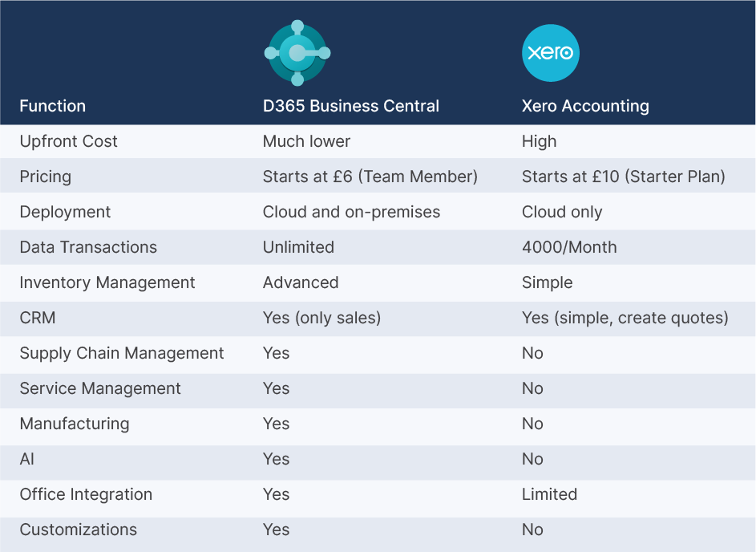Click "Yes" in the Office Integration row
The width and height of the screenshot is (756, 552).
click(x=277, y=494)
